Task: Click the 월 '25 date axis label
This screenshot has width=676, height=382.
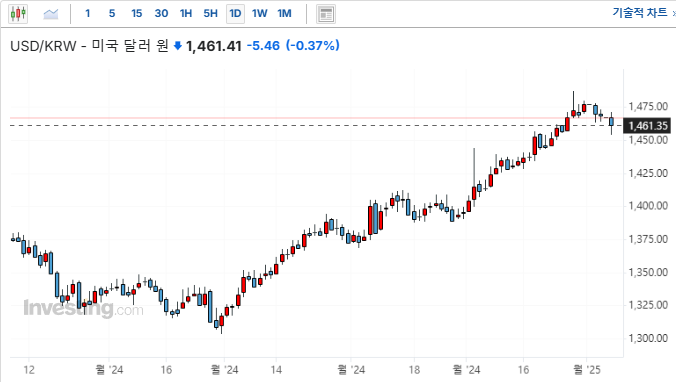Action: [586, 369]
